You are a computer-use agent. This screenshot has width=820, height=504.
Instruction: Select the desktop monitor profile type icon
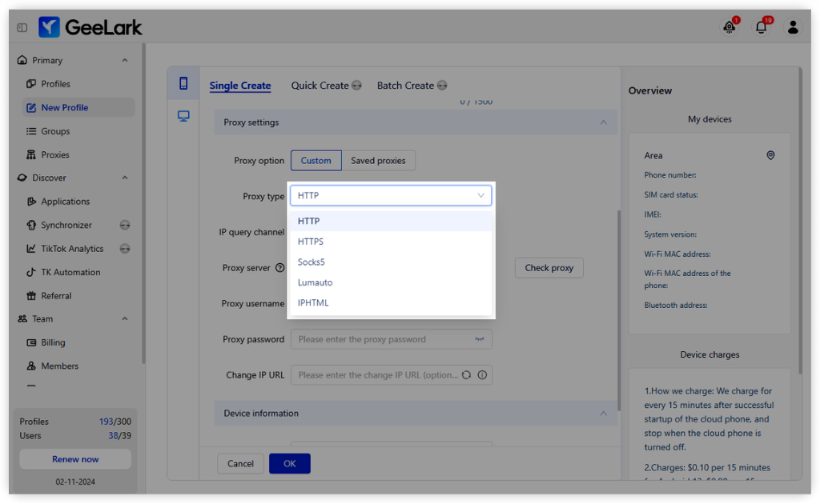coord(183,116)
